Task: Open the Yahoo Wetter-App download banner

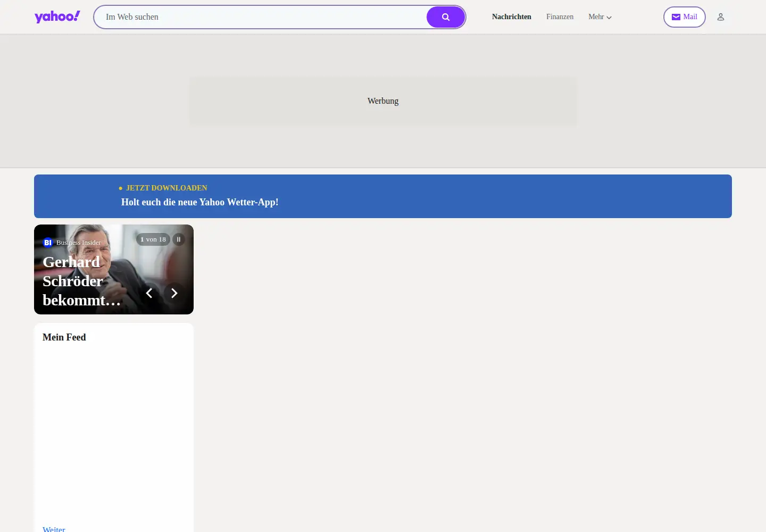Action: pyautogui.click(x=383, y=196)
